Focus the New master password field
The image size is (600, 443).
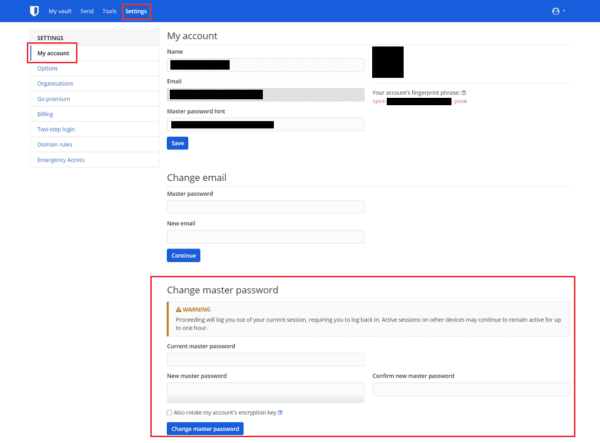266,389
